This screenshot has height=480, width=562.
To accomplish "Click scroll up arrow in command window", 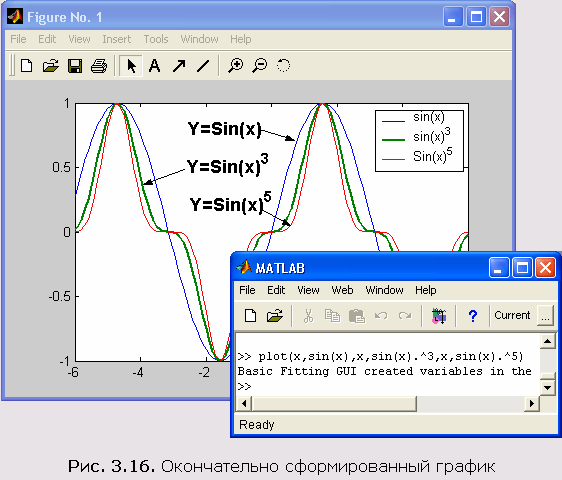I will pyautogui.click(x=547, y=341).
